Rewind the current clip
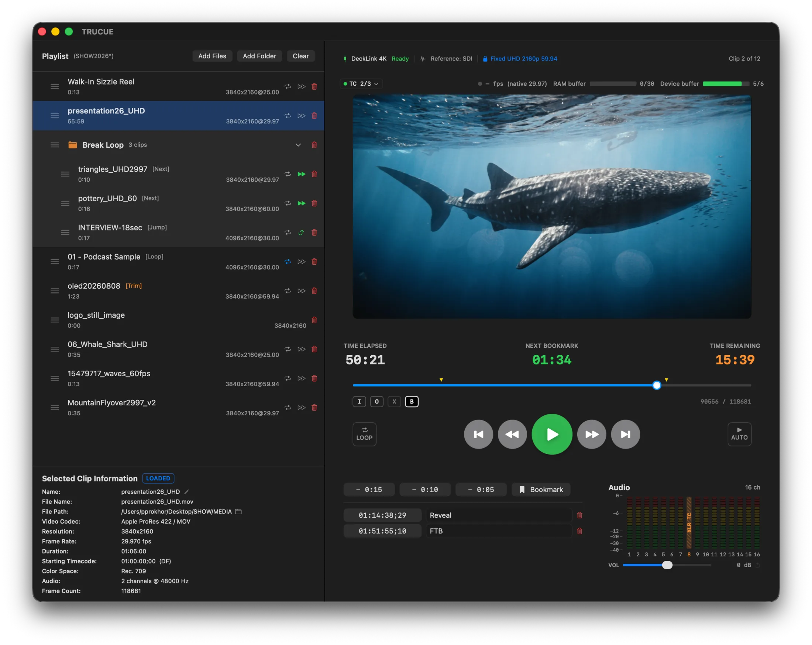Image resolution: width=812 pixels, height=645 pixels. 512,435
